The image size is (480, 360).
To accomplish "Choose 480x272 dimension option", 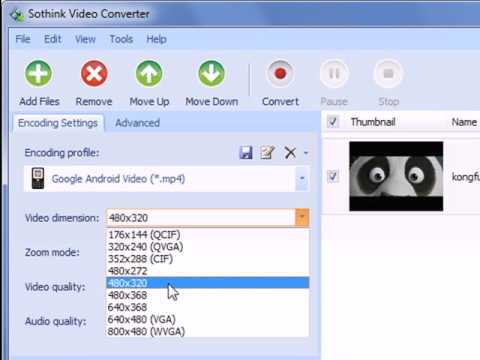I will click(x=207, y=271).
